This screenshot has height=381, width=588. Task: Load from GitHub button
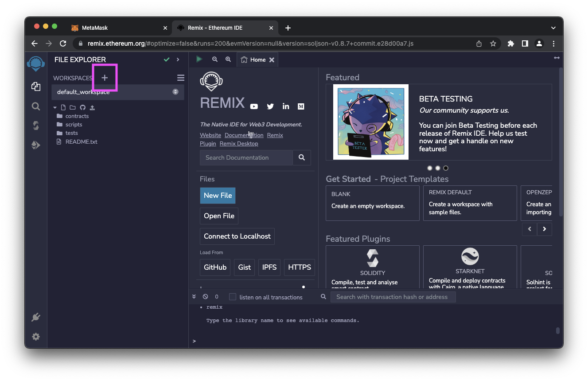pyautogui.click(x=215, y=267)
